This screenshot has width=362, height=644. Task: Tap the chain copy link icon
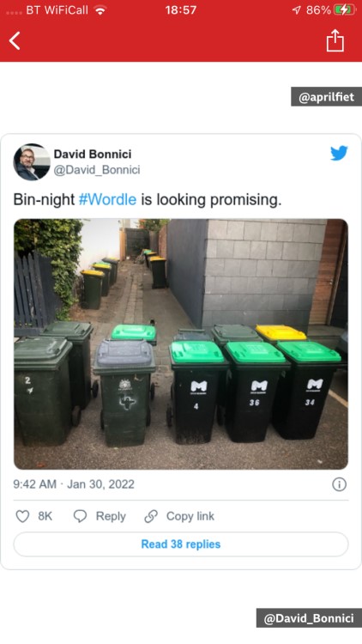point(151,516)
